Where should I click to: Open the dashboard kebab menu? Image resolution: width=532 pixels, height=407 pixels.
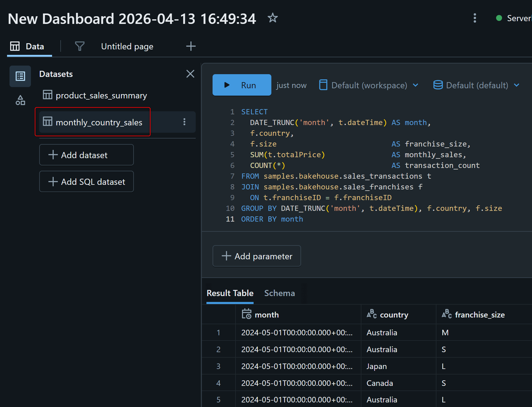coord(475,18)
